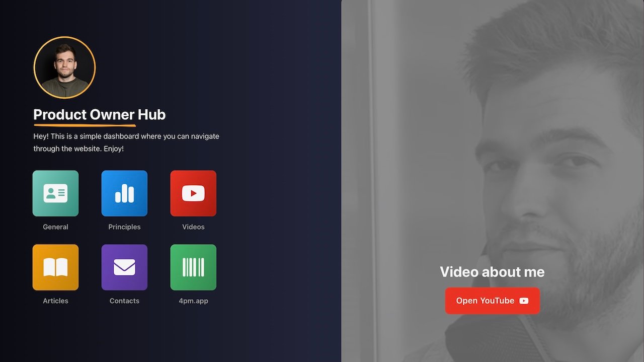The image size is (644, 362).
Task: Open the red Videos play icon tile
Action: point(193,193)
